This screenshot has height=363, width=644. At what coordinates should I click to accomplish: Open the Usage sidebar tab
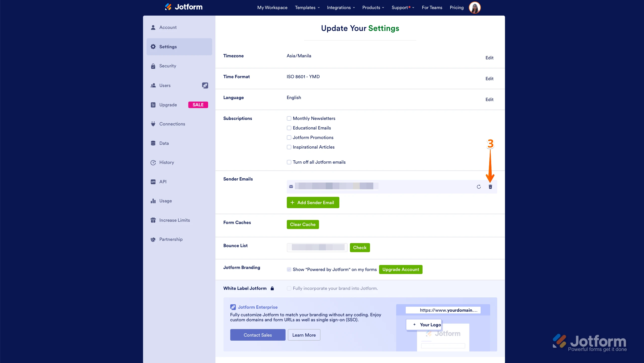point(179,201)
